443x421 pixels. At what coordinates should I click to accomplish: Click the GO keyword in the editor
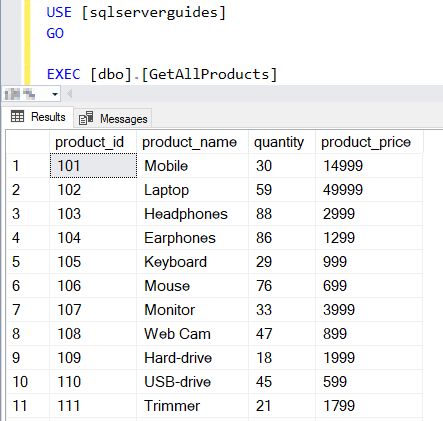(55, 33)
